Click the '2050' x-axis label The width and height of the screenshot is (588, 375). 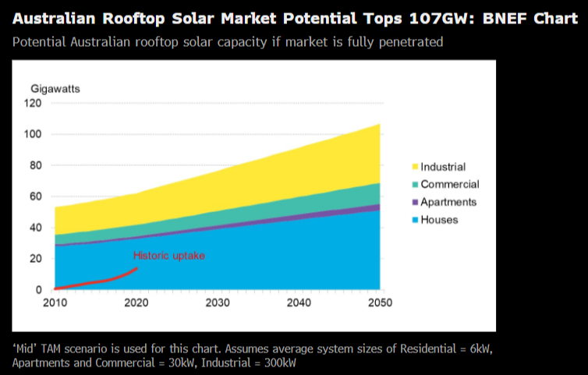[x=380, y=303]
